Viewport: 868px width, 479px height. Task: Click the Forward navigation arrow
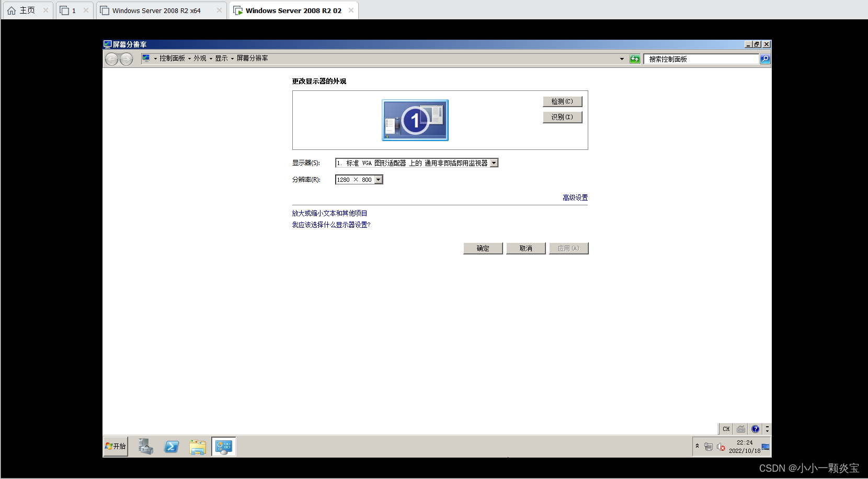[x=126, y=59]
